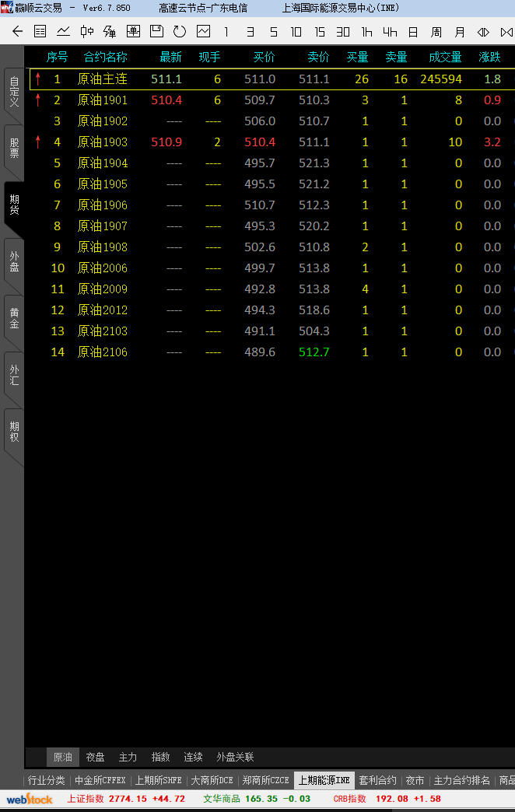This screenshot has width=515, height=812.
Task: Open the order ticket (单) icon
Action: coord(133,32)
